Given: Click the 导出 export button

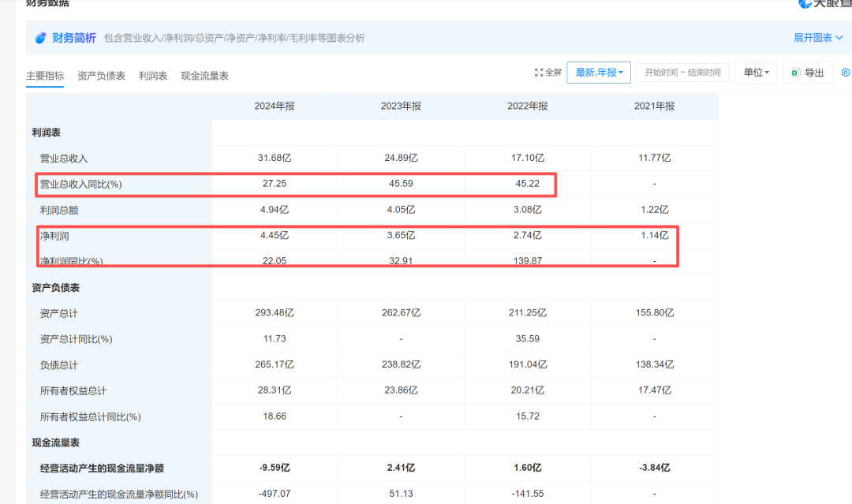Looking at the screenshot, I should [807, 73].
